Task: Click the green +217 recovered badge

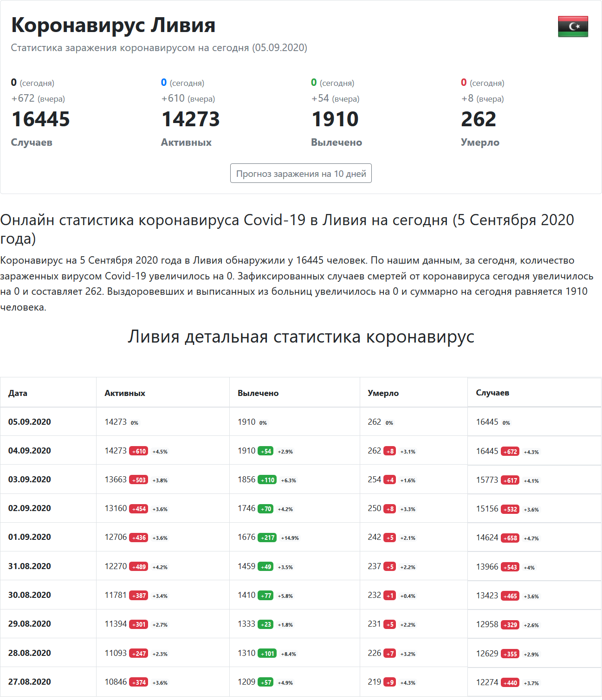Action: coord(267,538)
